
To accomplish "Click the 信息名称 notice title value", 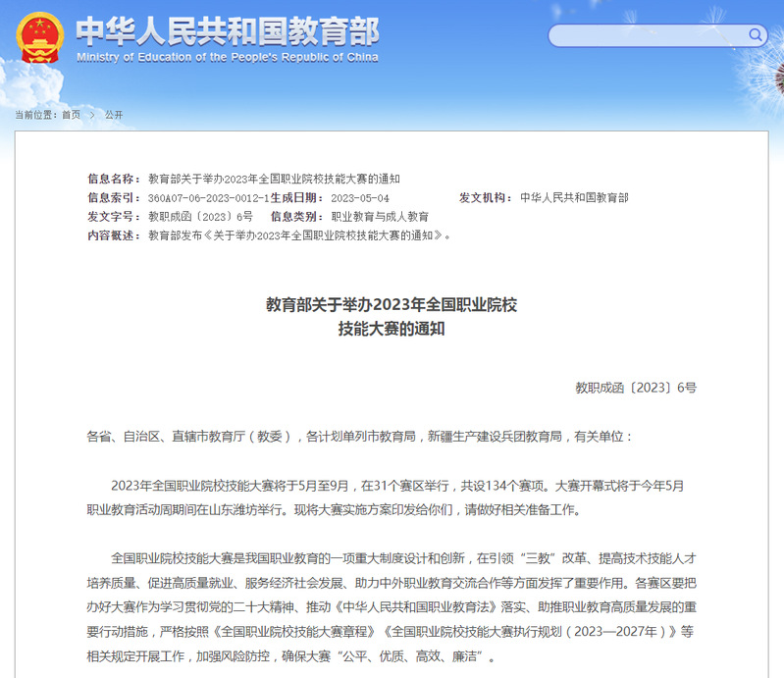I will pyautogui.click(x=274, y=180).
